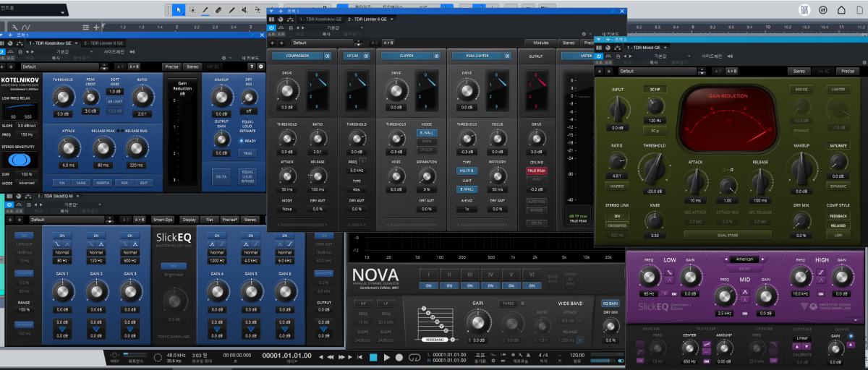Viewport: 868px width, 370px height.
Task: Adjust Kotelnikov THRESHOLD knob
Action: 63,95
